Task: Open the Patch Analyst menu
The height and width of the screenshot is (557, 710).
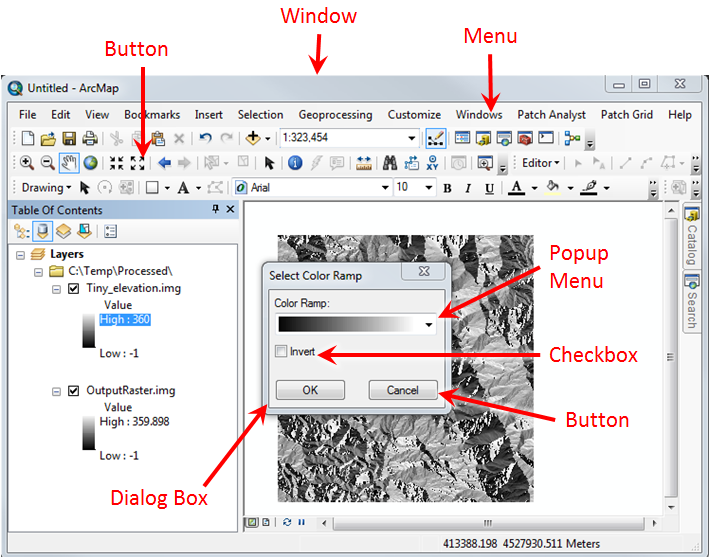Action: pyautogui.click(x=551, y=115)
